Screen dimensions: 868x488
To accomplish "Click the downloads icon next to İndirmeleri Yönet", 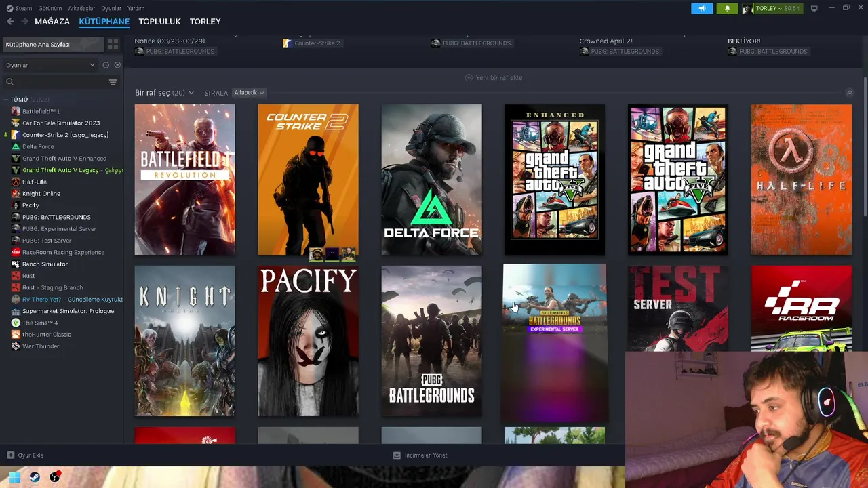I will (397, 455).
